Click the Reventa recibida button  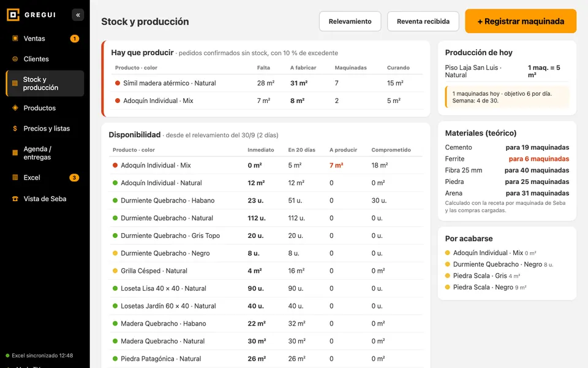click(x=423, y=21)
